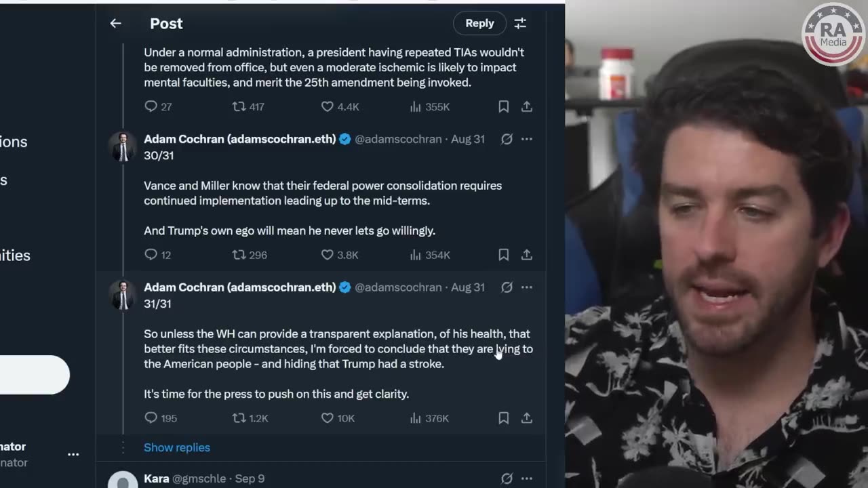Image resolution: width=868 pixels, height=488 pixels.
Task: Open Adam Cochran's profile from 31/31 post
Action: pyautogui.click(x=239, y=287)
